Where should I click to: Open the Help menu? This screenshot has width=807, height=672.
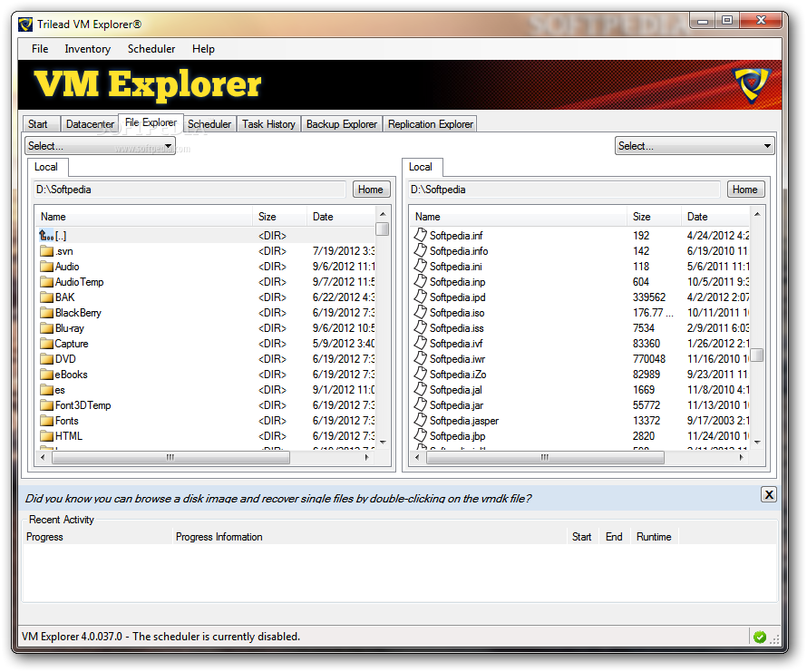[x=203, y=49]
